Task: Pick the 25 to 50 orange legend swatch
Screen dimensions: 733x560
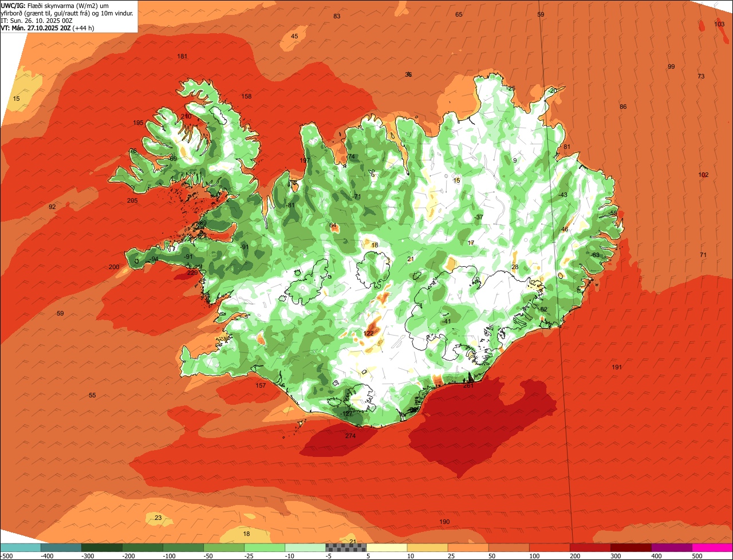Action: point(468,547)
